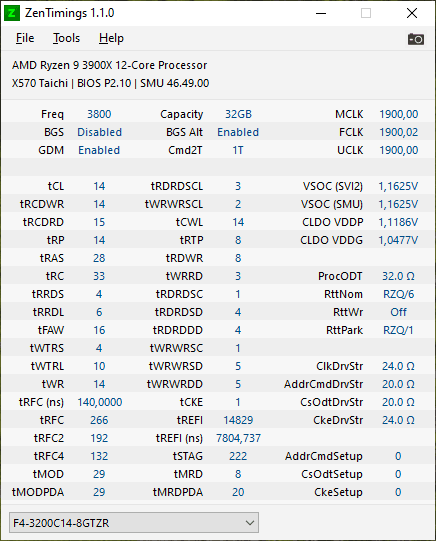Expand the F4-3200C14-8GTZR module dropdown
Viewport: 436px width, 541px height.
point(134,523)
